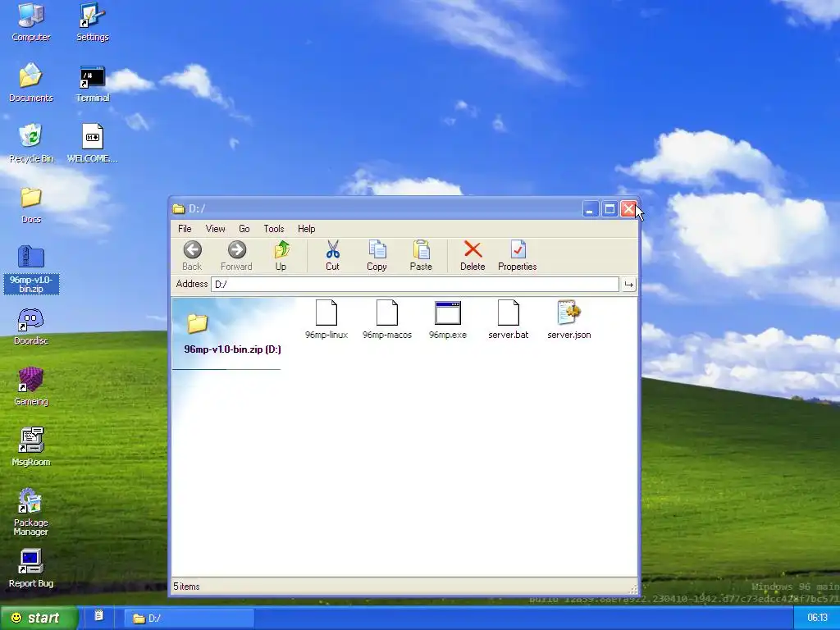Click the Settings desktop shortcut
The image size is (840, 630).
pyautogui.click(x=92, y=22)
